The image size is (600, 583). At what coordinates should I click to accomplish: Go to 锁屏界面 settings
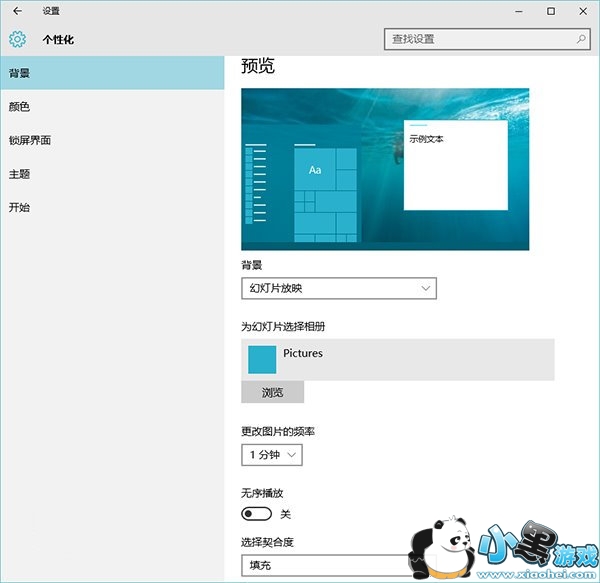click(x=112, y=140)
